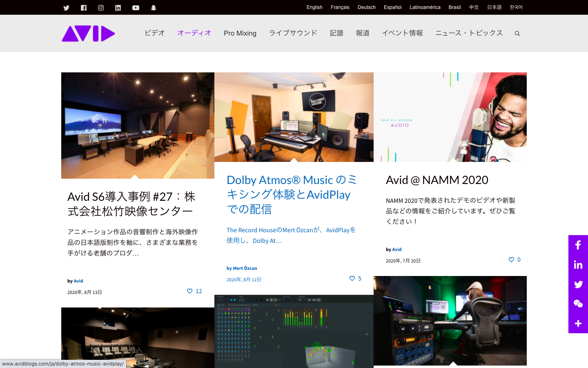Open the 記譜 menu item

click(336, 33)
